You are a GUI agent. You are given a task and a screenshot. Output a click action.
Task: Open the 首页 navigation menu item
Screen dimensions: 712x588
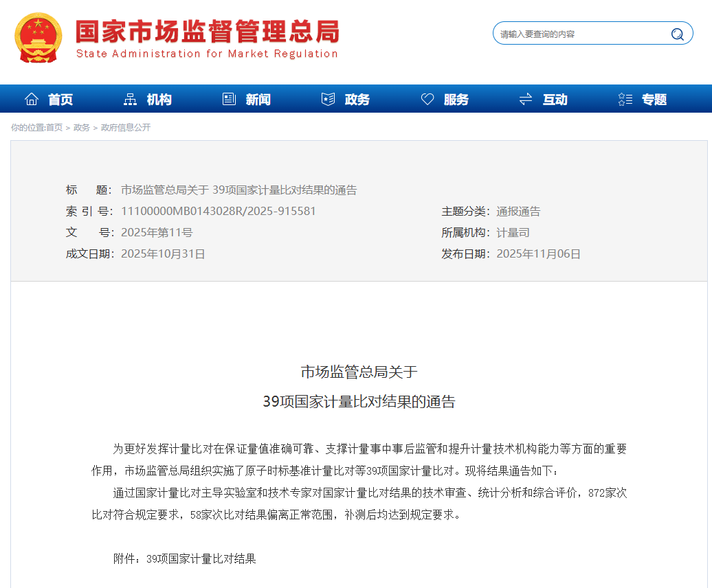click(60, 100)
